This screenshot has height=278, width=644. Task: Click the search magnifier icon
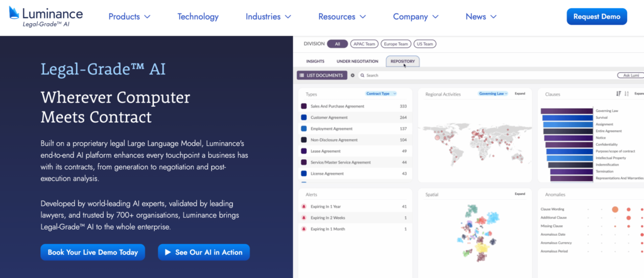[x=362, y=75]
